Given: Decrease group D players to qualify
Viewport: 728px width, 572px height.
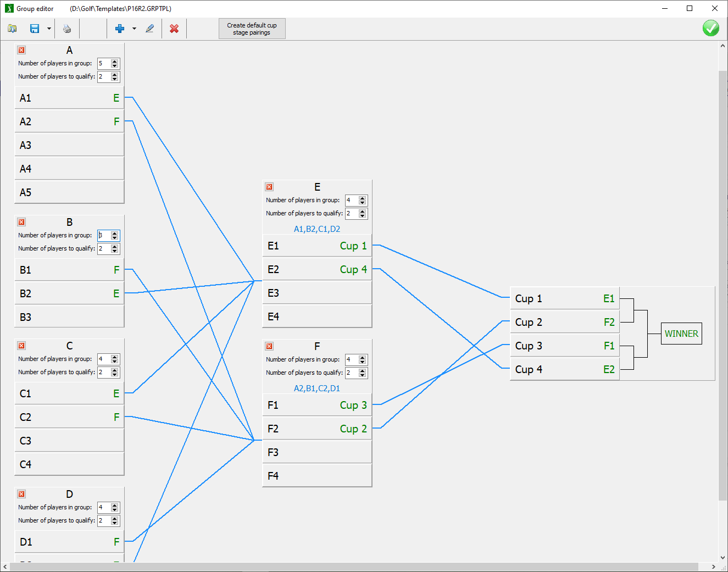Looking at the screenshot, I should [114, 523].
